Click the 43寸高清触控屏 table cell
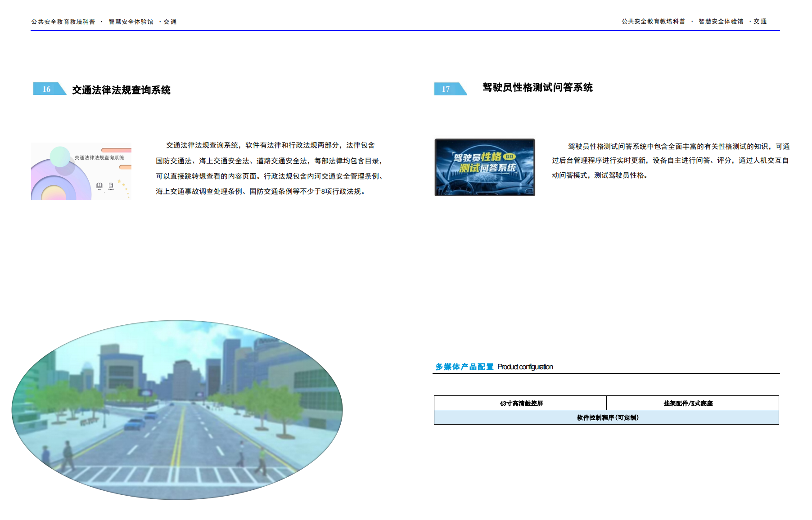 click(521, 403)
